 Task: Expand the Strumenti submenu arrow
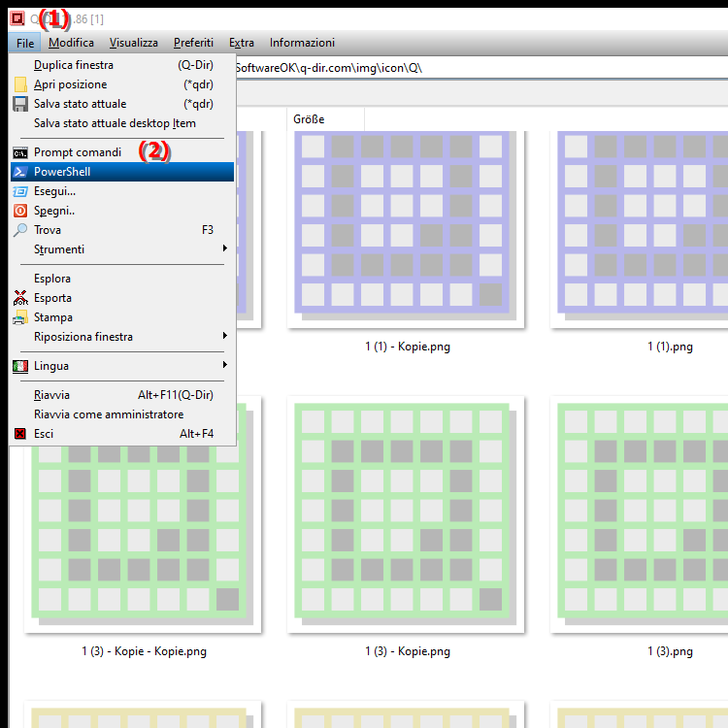pos(225,248)
